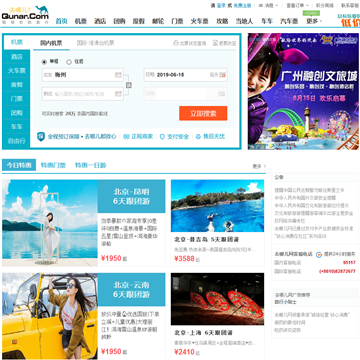This screenshot has width=360, height=360.
Task: Open 度假 in the top navigation bar
Action: point(139,21)
